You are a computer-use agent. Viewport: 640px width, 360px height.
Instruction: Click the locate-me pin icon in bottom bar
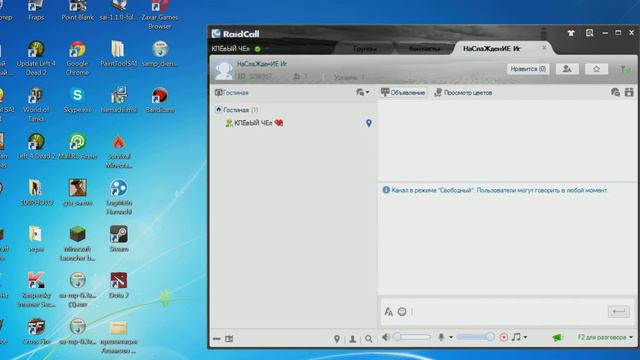pyautogui.click(x=337, y=339)
